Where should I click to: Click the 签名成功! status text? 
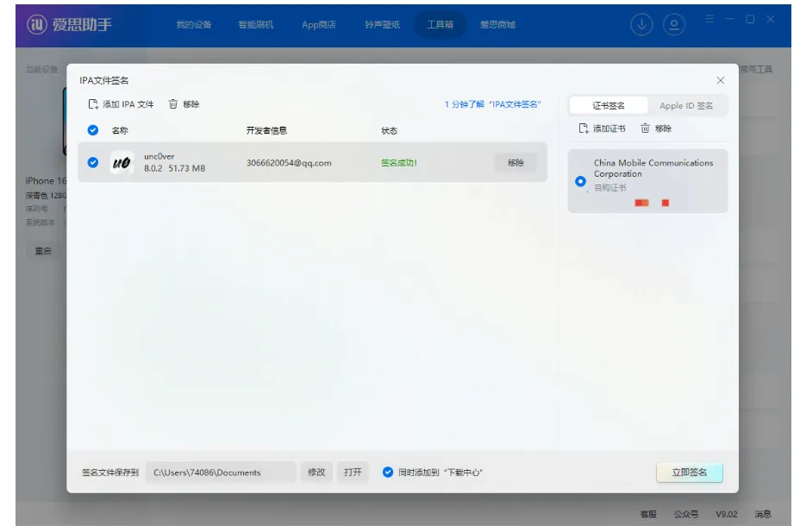tap(399, 163)
